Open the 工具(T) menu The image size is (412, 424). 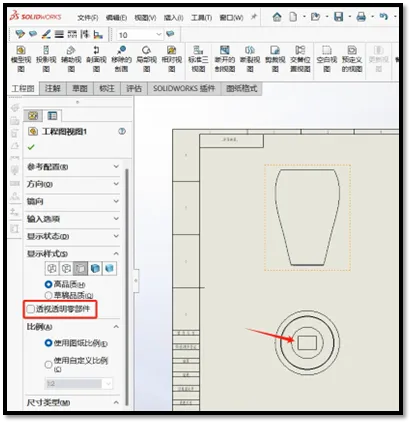point(201,17)
